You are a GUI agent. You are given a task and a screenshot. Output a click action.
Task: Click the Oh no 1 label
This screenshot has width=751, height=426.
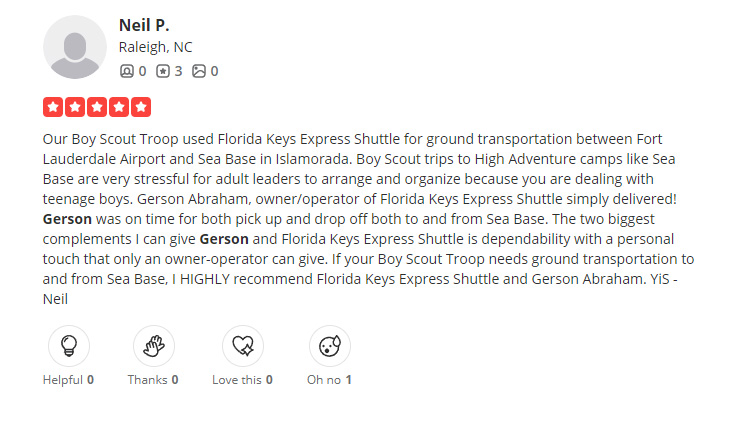click(329, 380)
